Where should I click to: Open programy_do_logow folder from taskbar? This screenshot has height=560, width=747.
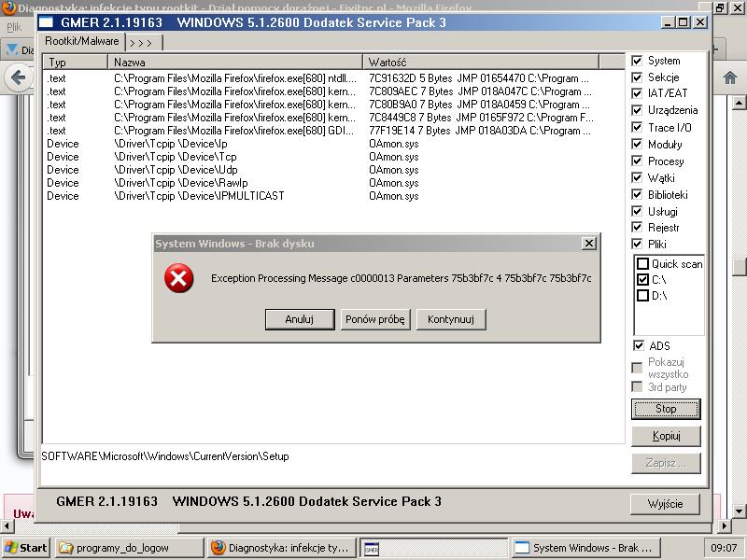[x=129, y=548]
